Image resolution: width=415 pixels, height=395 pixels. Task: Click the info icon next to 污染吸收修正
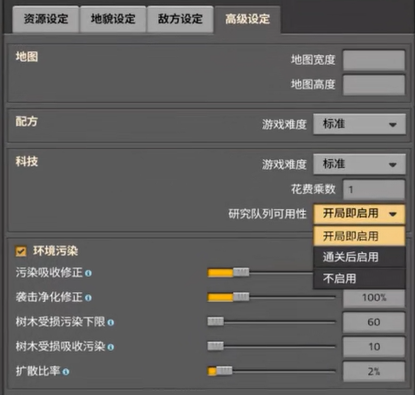88,273
